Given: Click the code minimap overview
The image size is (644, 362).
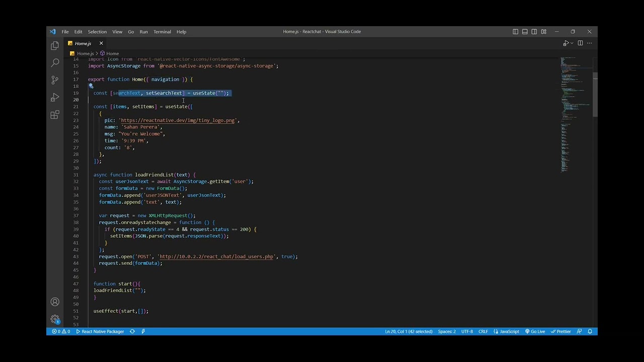Looking at the screenshot, I should pyautogui.click(x=575, y=116).
